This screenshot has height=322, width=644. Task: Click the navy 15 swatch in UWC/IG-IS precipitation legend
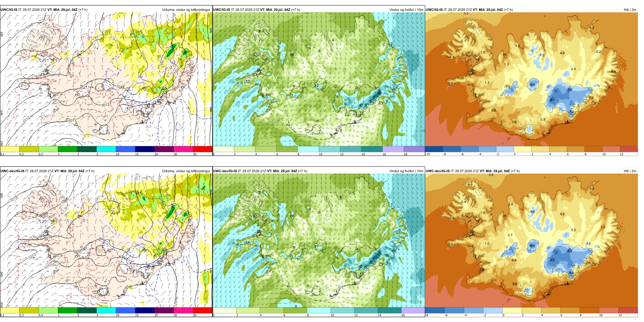pyautogui.click(x=145, y=149)
